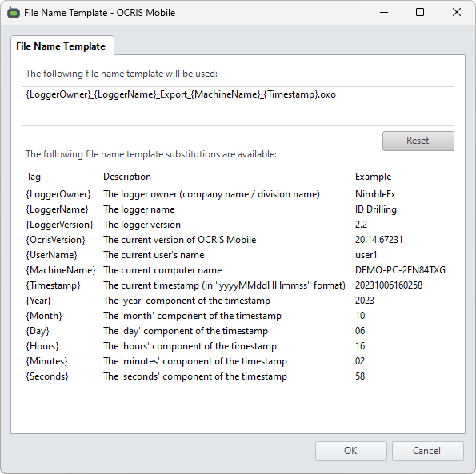The height and width of the screenshot is (474, 476).
Task: Click the 'month' component description
Action: click(192, 316)
